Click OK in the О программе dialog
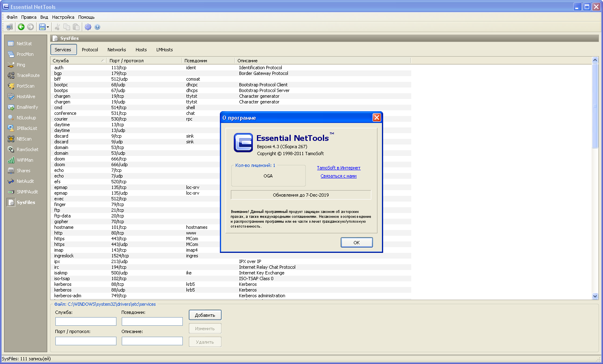 tap(357, 242)
